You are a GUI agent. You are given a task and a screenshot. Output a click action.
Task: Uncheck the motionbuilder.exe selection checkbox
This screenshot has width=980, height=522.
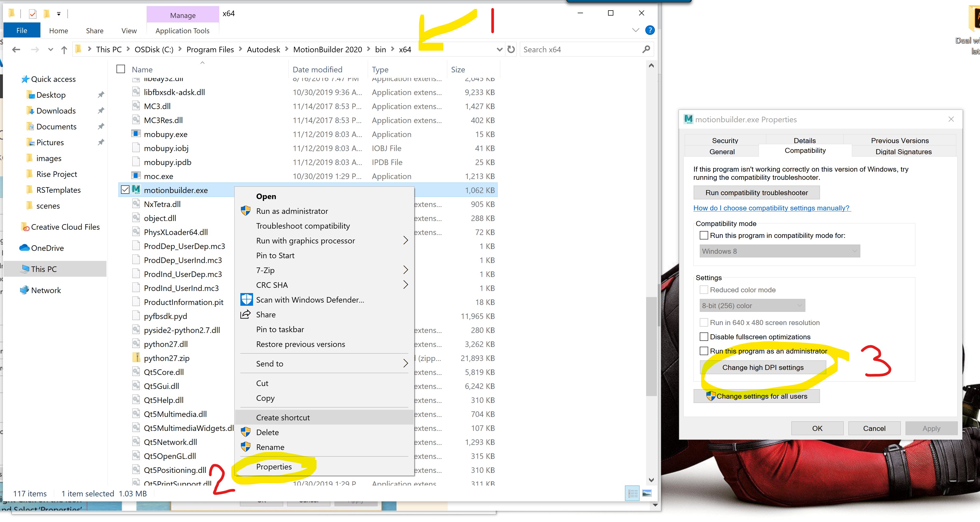click(x=125, y=190)
